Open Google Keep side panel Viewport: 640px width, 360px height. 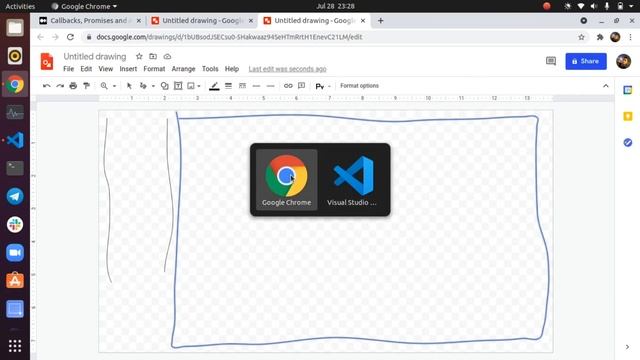[628, 116]
